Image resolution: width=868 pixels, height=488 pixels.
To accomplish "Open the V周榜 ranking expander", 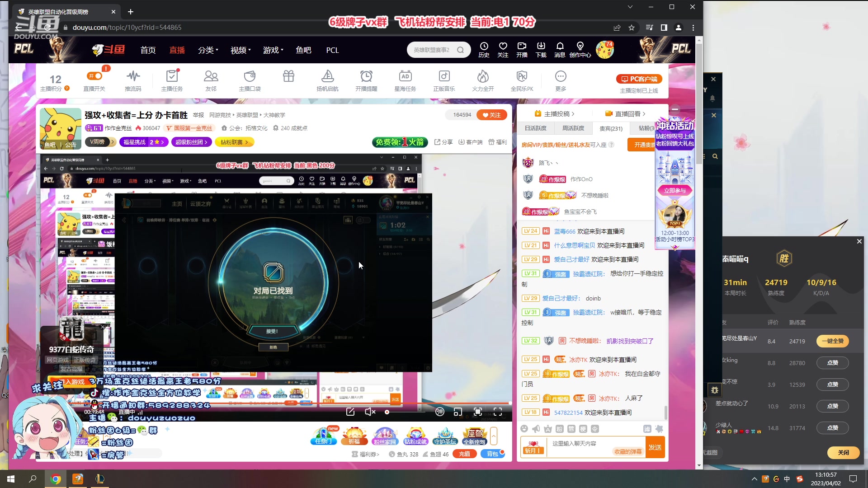I will (101, 142).
